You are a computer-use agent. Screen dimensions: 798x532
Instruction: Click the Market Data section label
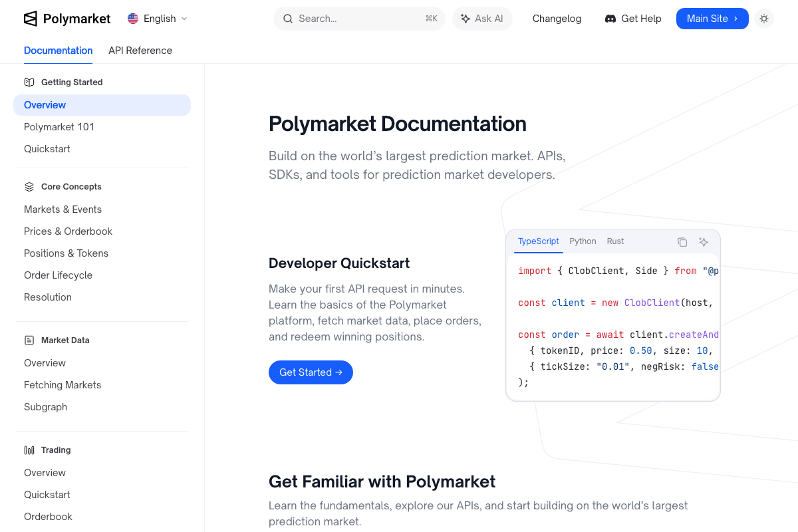(x=65, y=340)
